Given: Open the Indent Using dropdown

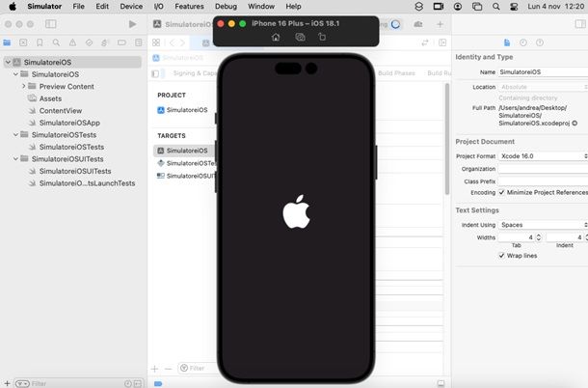Looking at the screenshot, I should 543,225.
